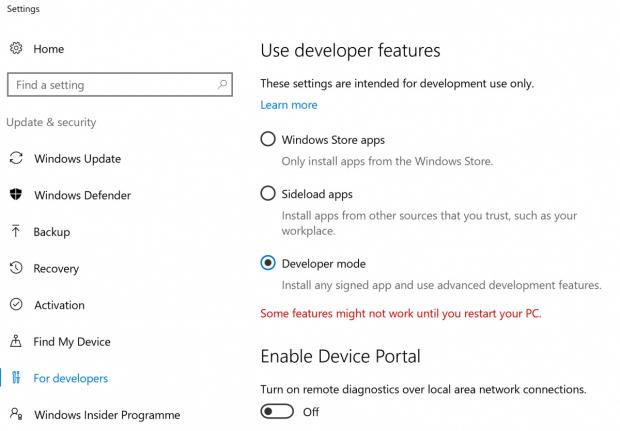Click the Find My Device person icon
620x431 pixels.
(x=16, y=342)
